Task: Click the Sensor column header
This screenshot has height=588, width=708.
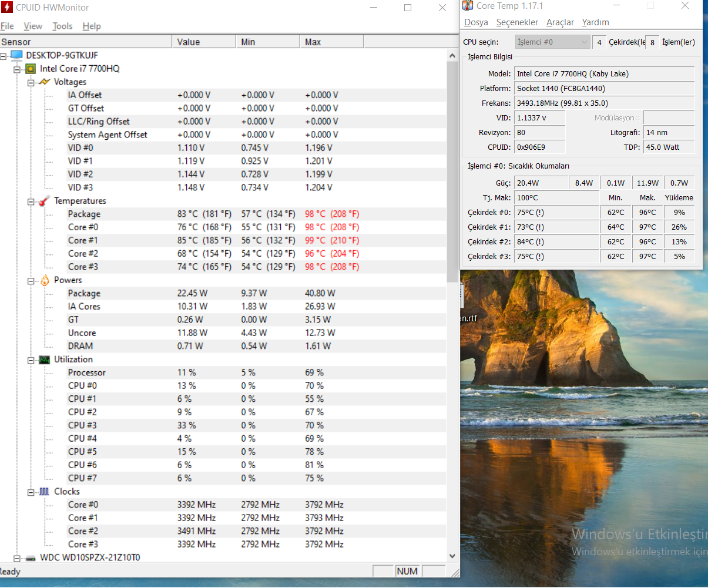Action: (86, 42)
